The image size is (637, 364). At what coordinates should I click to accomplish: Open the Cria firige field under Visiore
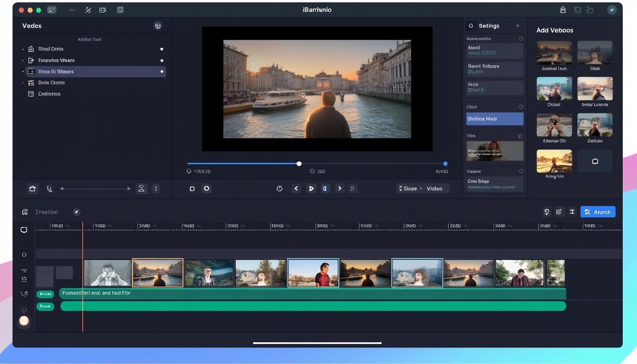click(495, 184)
